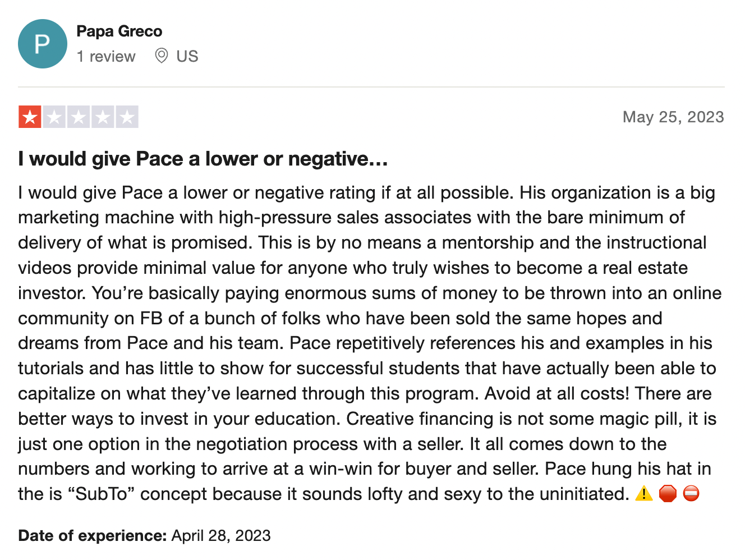Click the Papa Greco avatar circle
Image resolution: width=745 pixels, height=560 pixels.
pyautogui.click(x=43, y=44)
